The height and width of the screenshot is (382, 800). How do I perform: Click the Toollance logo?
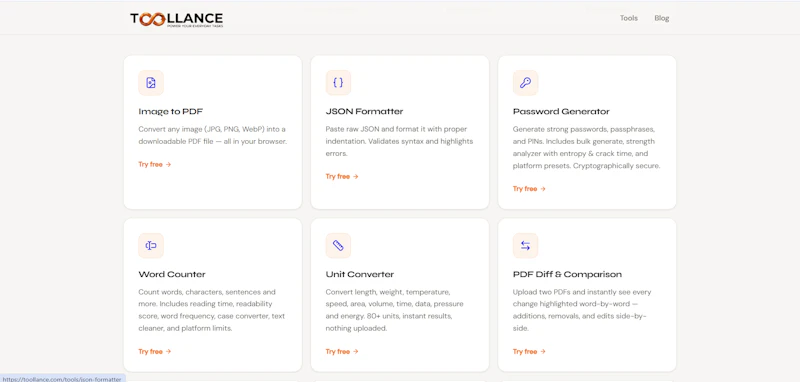177,19
